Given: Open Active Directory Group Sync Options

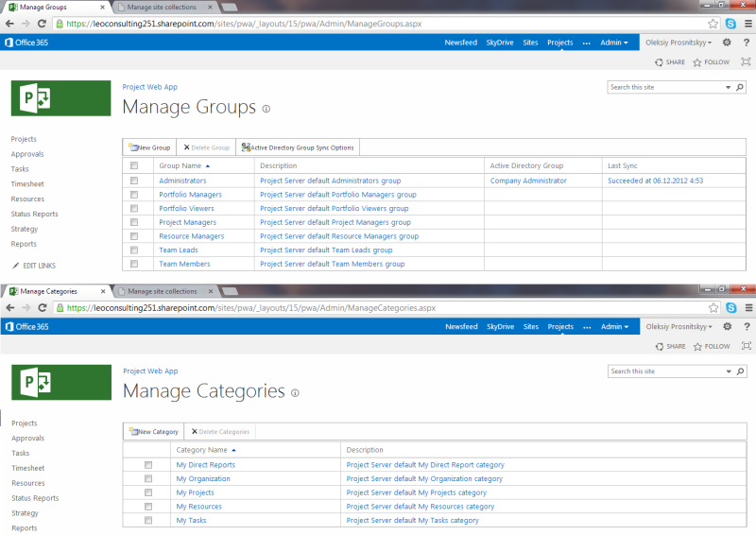Looking at the screenshot, I should point(298,147).
